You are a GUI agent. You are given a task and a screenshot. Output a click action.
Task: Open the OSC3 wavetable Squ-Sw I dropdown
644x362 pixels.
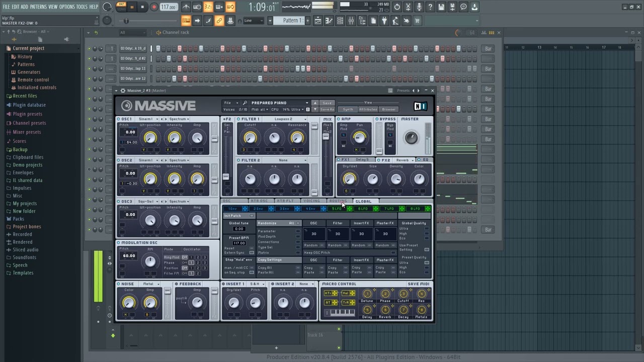(x=147, y=201)
